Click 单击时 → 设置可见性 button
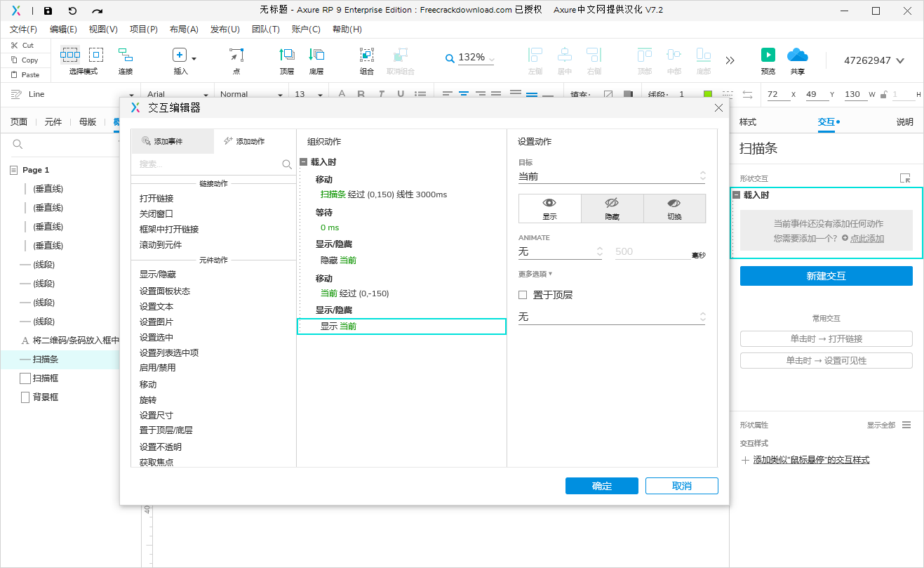The width and height of the screenshot is (924, 568). pos(826,361)
